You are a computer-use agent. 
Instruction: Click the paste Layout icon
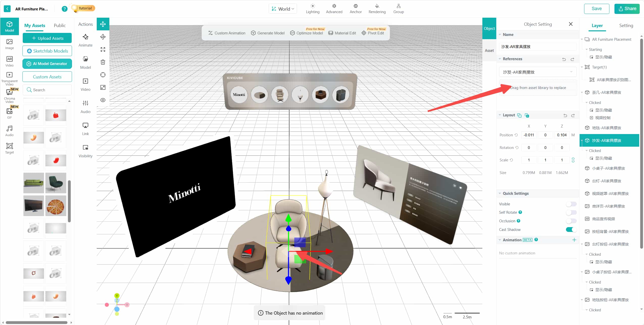[x=527, y=115]
